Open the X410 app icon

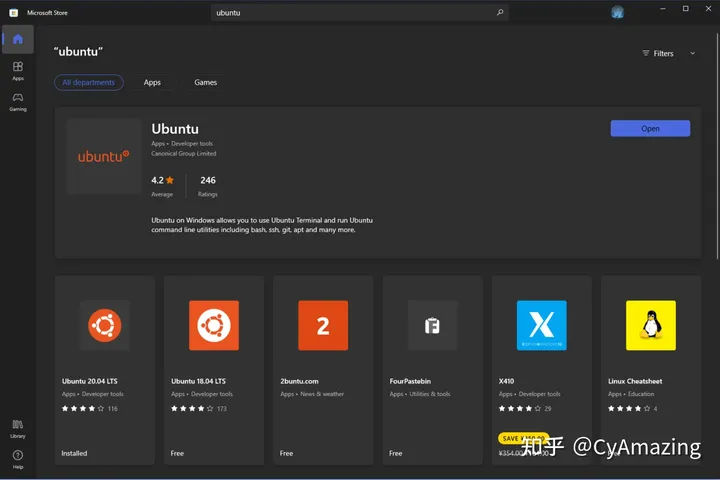point(542,325)
